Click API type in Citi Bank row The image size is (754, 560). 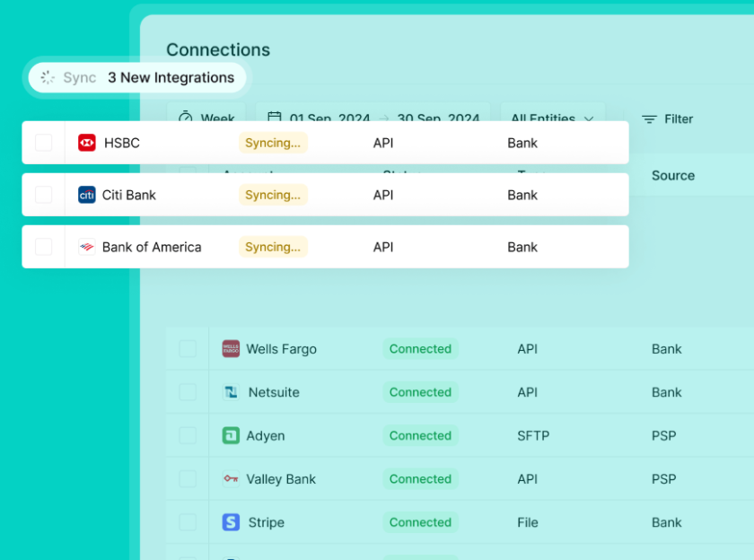[x=383, y=195]
